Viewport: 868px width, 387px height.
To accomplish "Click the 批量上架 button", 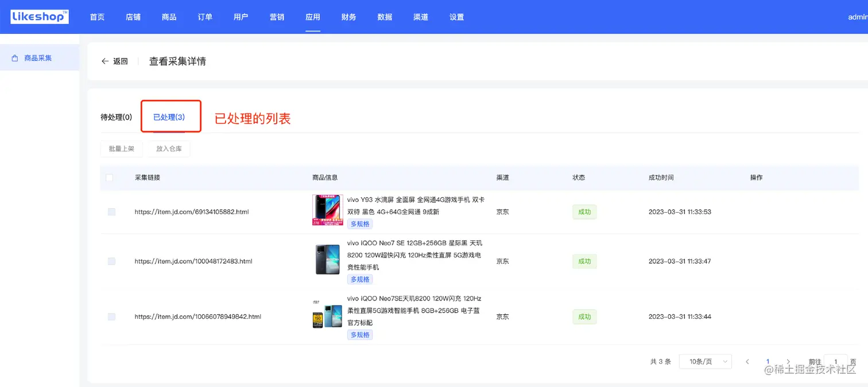I will click(x=121, y=148).
